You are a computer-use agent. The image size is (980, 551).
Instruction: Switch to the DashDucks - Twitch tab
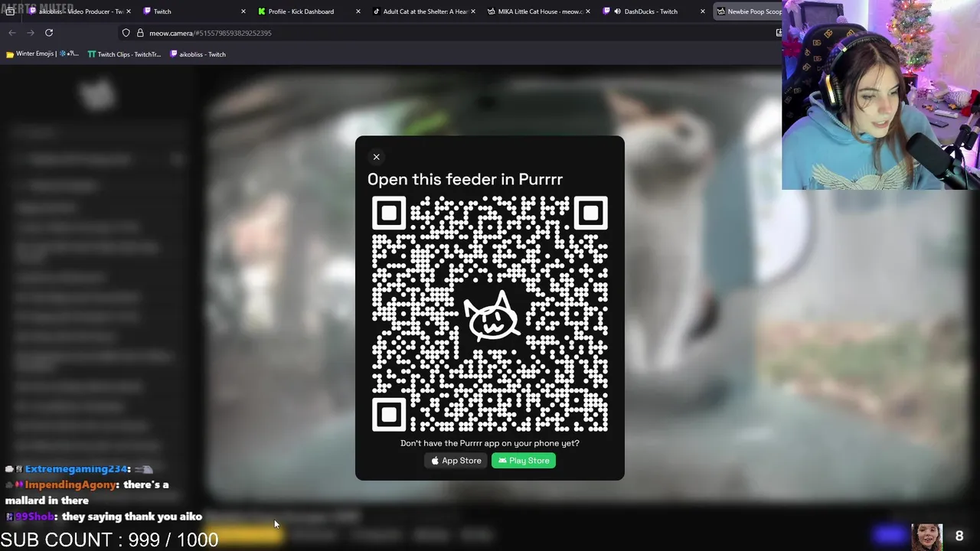click(652, 11)
